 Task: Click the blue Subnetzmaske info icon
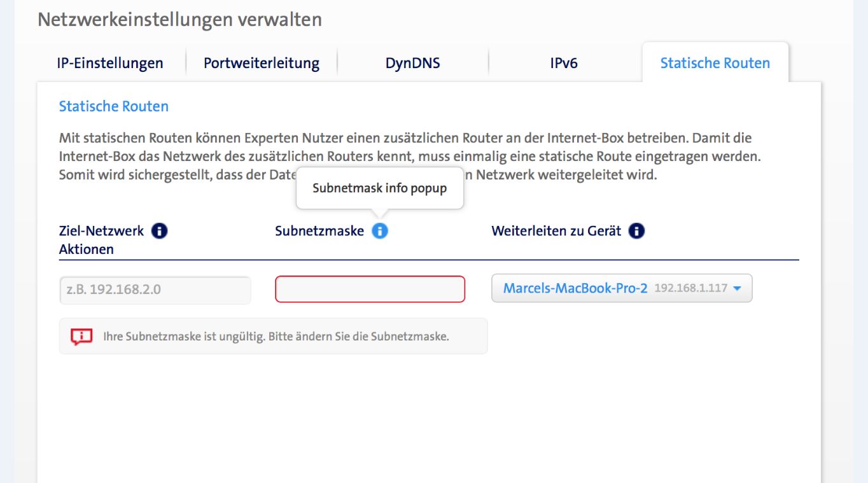380,231
